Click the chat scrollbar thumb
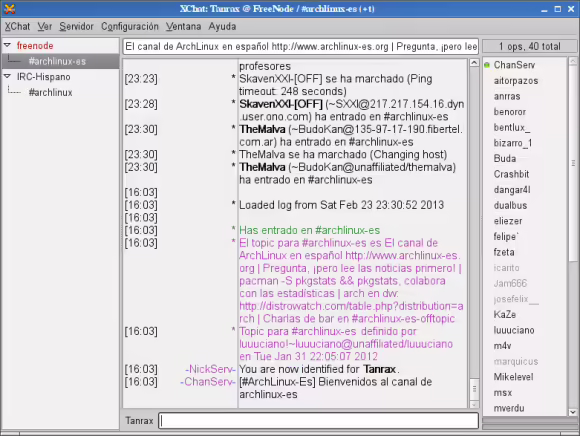Viewport: 580px width, 436px height. (x=474, y=389)
